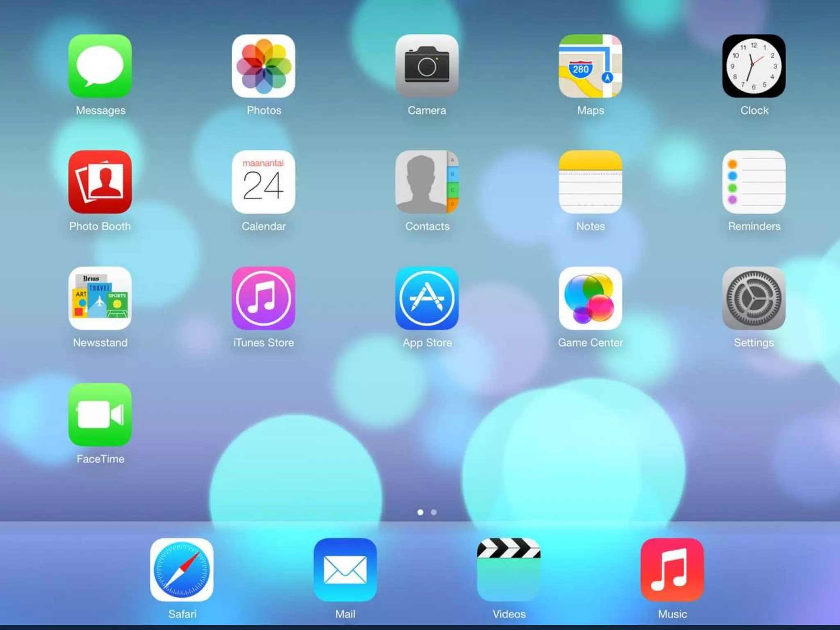This screenshot has width=840, height=630.
Task: Launch Game Center
Action: point(590,298)
